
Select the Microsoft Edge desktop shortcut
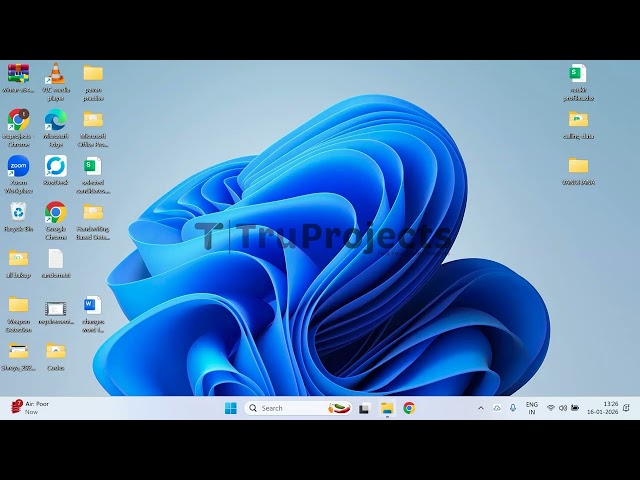[56, 120]
